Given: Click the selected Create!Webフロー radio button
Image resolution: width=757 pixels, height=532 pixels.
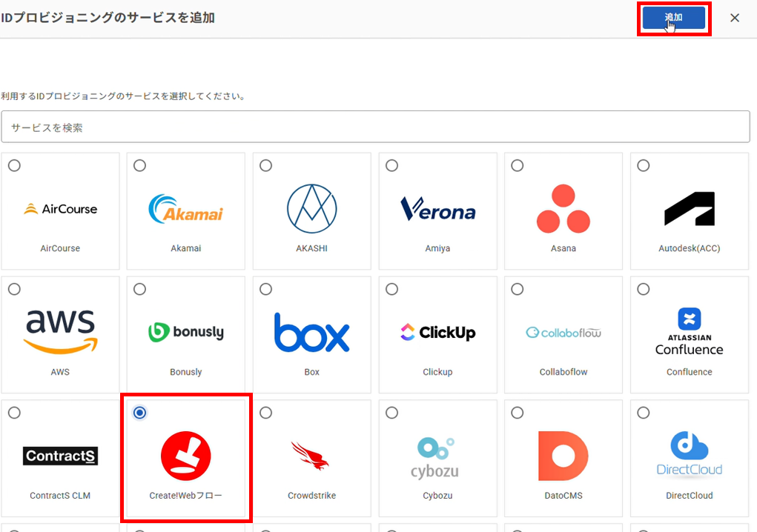Looking at the screenshot, I should pos(139,413).
